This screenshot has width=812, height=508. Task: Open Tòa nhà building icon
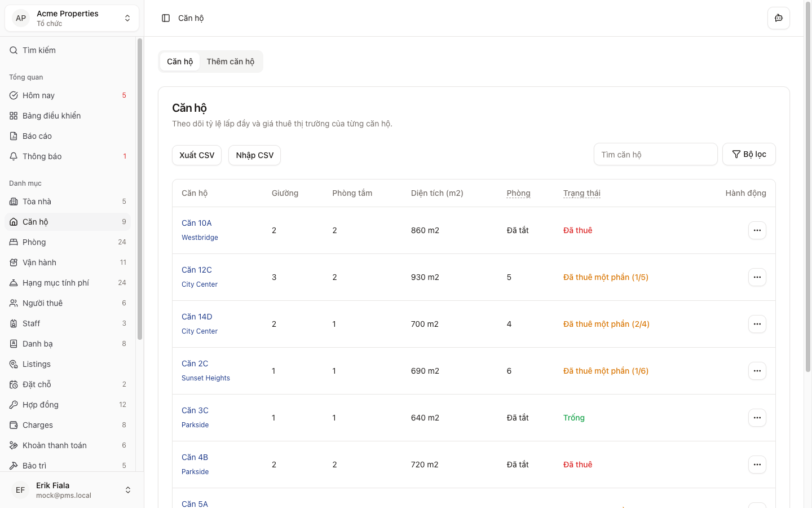(14, 202)
